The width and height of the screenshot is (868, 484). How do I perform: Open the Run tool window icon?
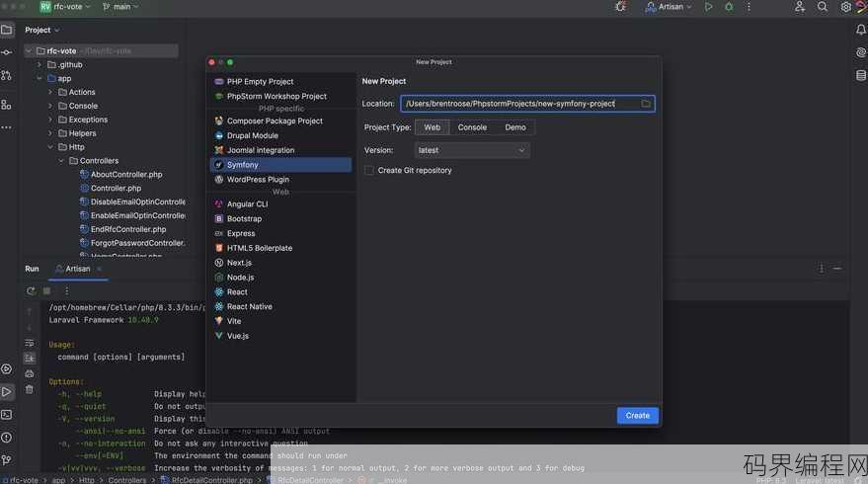[7, 391]
